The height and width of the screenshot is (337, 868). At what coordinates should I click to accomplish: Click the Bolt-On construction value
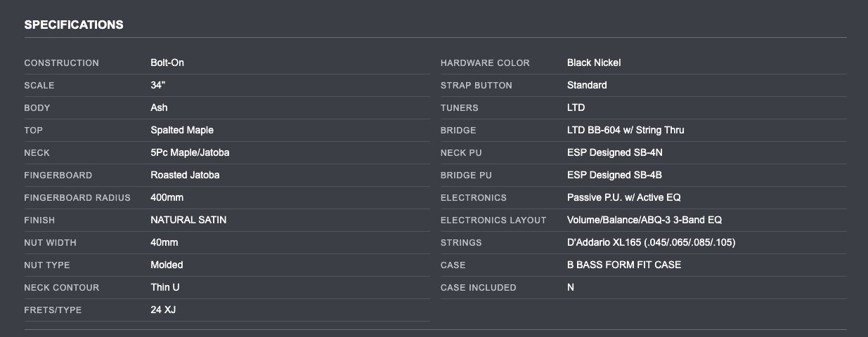click(167, 62)
